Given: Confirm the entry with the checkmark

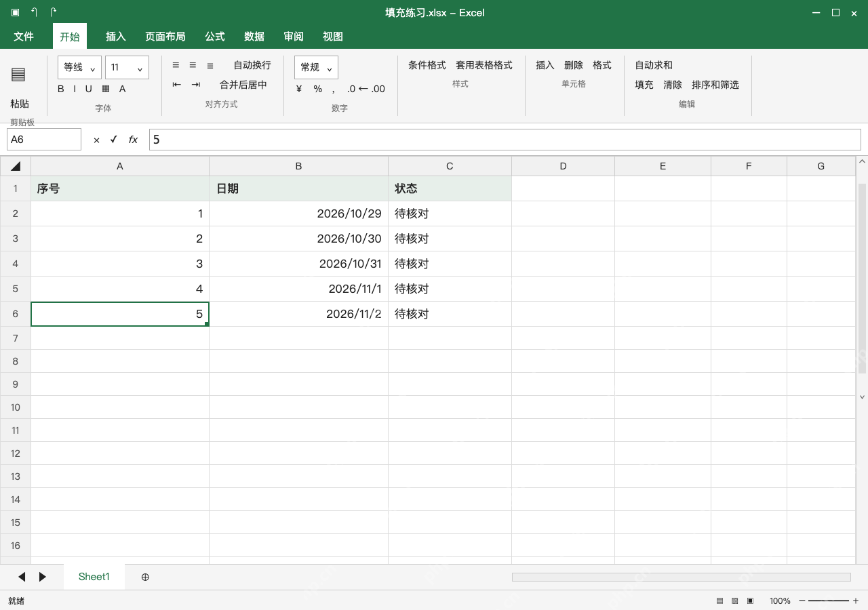Looking at the screenshot, I should pyautogui.click(x=114, y=140).
